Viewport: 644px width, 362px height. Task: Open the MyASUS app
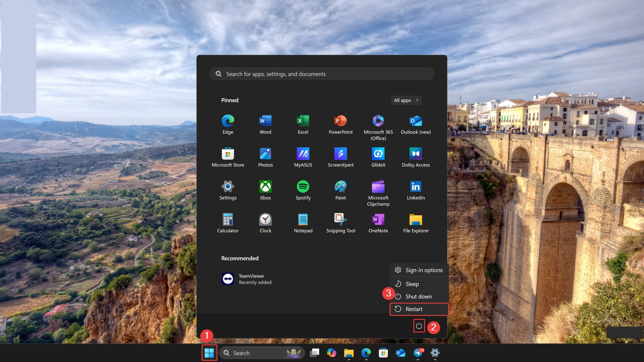(303, 158)
